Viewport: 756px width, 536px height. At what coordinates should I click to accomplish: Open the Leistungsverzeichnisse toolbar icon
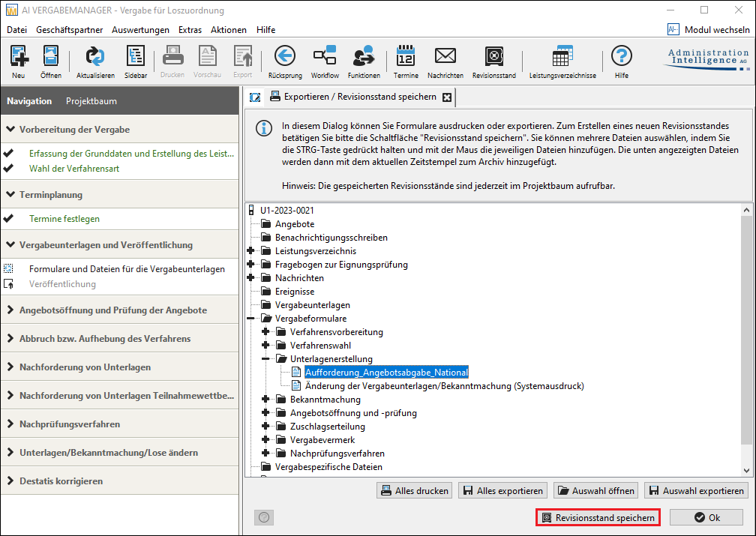point(562,56)
